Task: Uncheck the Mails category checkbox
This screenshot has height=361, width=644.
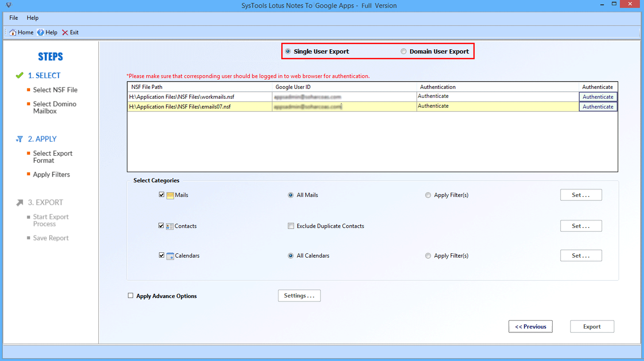Action: [161, 195]
